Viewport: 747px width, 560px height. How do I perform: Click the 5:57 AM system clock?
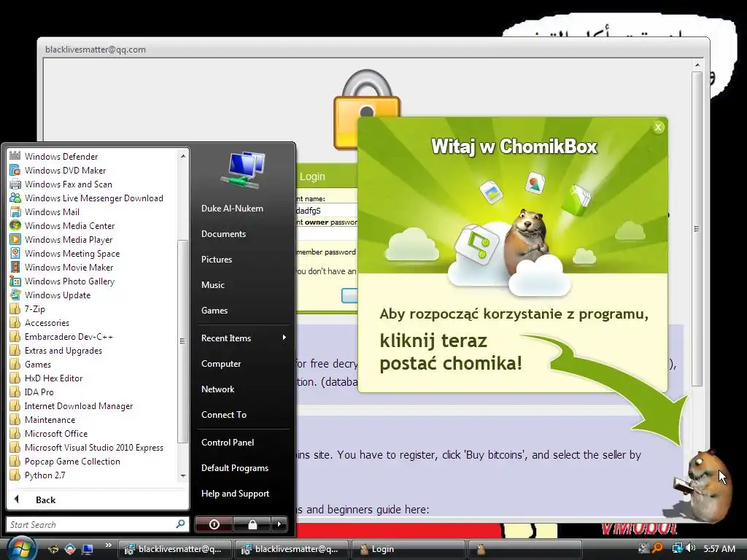[719, 548]
